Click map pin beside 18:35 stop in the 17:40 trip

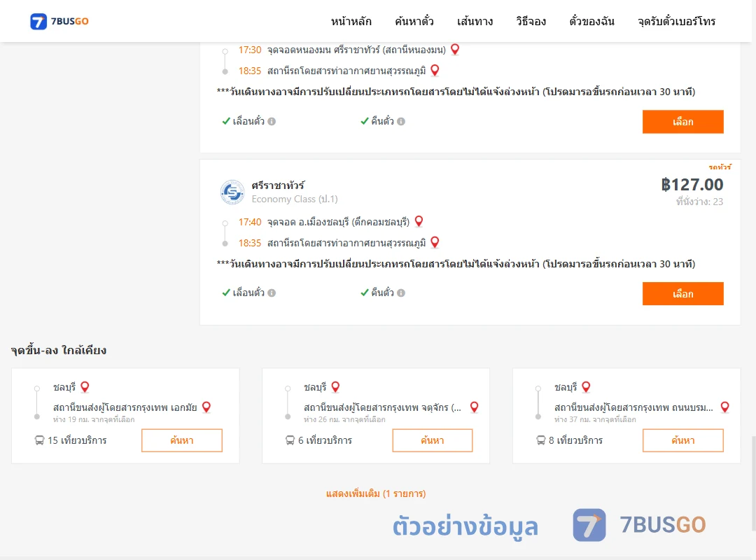(x=435, y=242)
